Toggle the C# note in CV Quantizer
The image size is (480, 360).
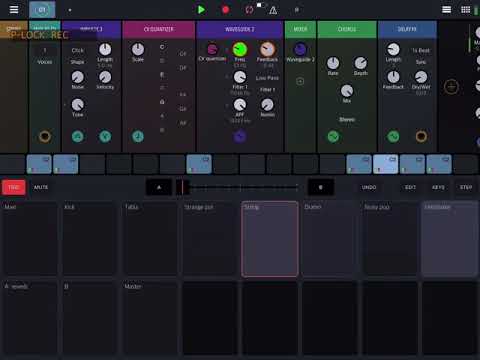(183, 54)
